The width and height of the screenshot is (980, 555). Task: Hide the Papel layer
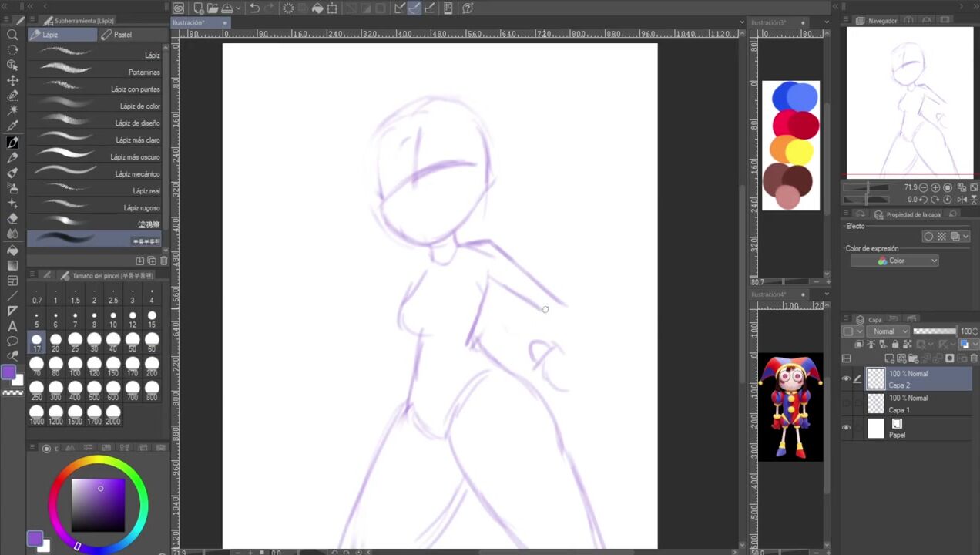pos(846,429)
